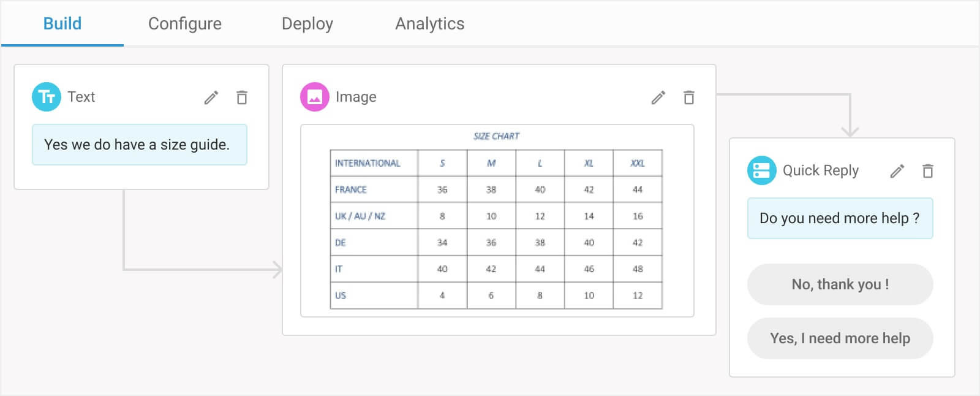Open the size chart image thumbnail
Image resolution: width=980 pixels, height=396 pixels.
(x=497, y=221)
